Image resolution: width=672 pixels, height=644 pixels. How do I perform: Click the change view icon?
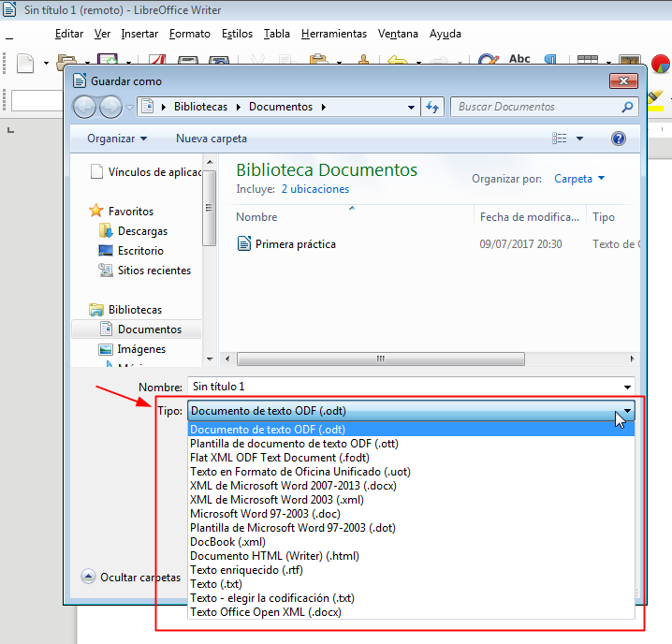pyautogui.click(x=560, y=139)
